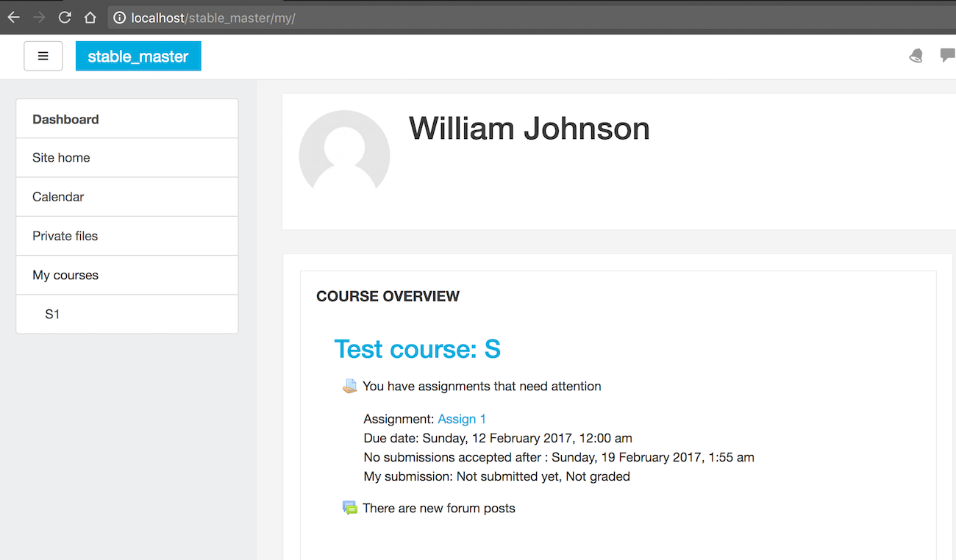Viewport: 956px width, 560px height.
Task: Open the Assign 1 assignment link
Action: pyautogui.click(x=462, y=419)
